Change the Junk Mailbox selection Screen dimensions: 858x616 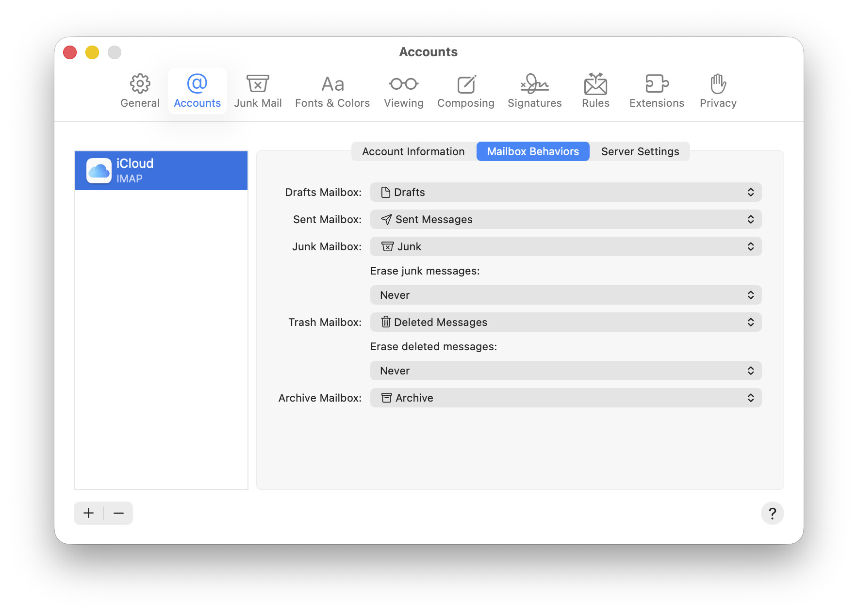565,246
